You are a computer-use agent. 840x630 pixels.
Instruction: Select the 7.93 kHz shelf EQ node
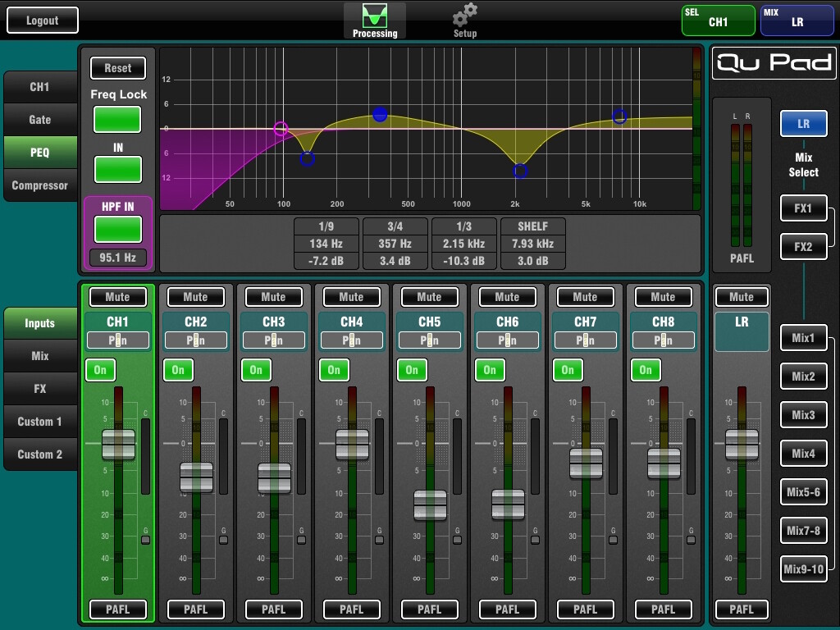coord(619,117)
